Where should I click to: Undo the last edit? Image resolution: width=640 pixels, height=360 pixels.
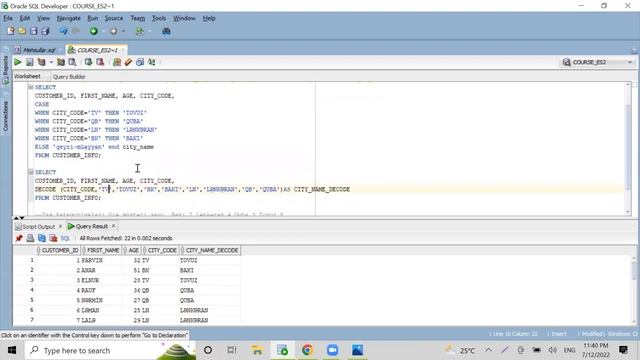[63, 31]
